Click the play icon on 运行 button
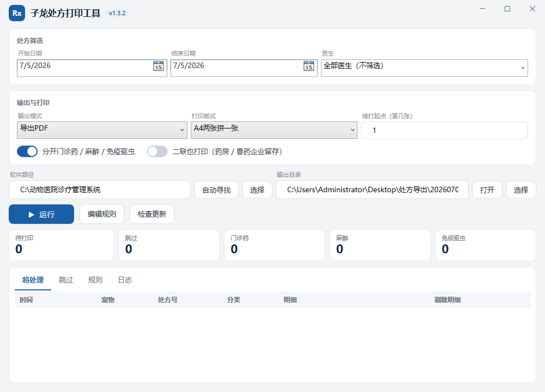The image size is (545, 392). 31,215
